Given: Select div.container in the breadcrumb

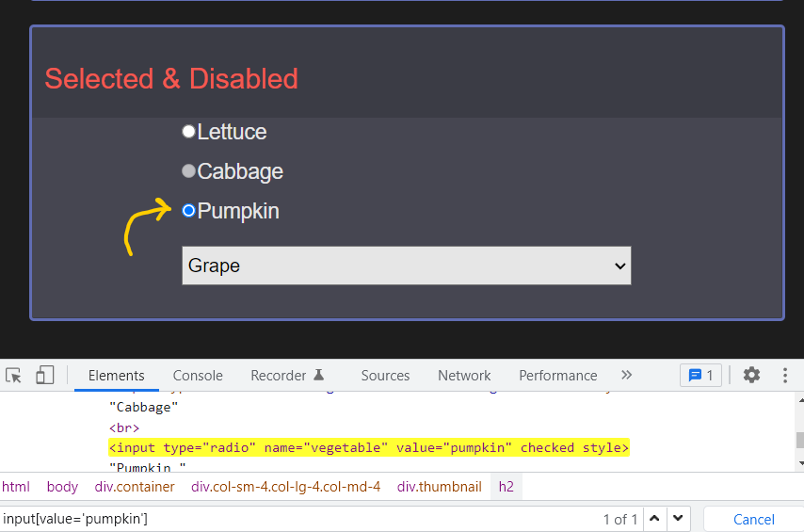Looking at the screenshot, I should (135, 487).
